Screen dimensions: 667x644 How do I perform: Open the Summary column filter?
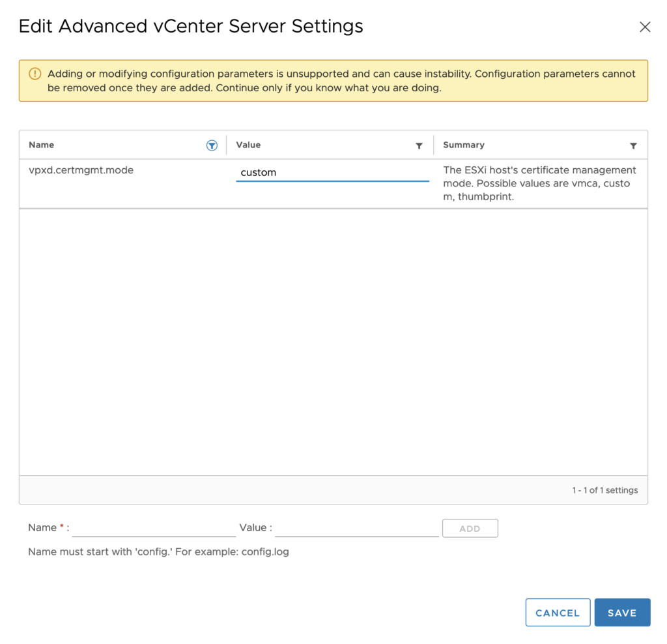tap(633, 145)
